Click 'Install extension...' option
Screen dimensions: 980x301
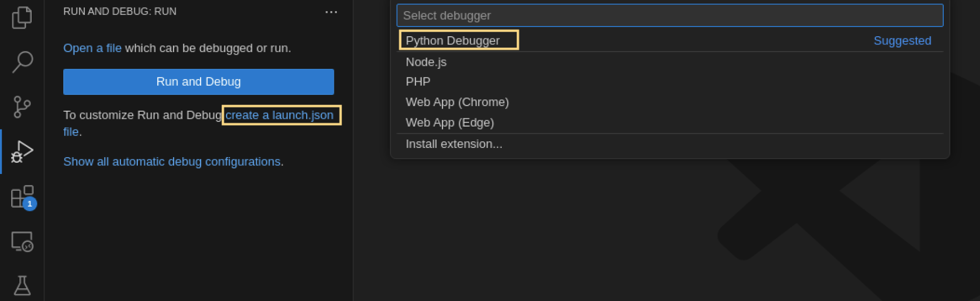click(x=670, y=144)
